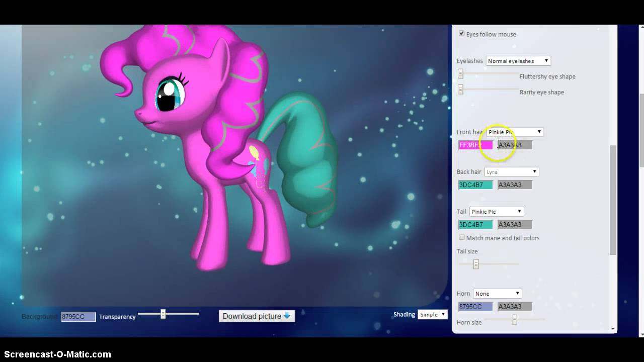Click the teal Back hair color swatch
The height and width of the screenshot is (362, 644).
(x=475, y=185)
